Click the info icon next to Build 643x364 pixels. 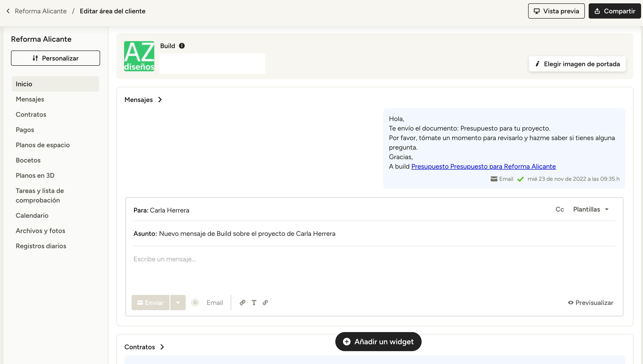coord(182,46)
